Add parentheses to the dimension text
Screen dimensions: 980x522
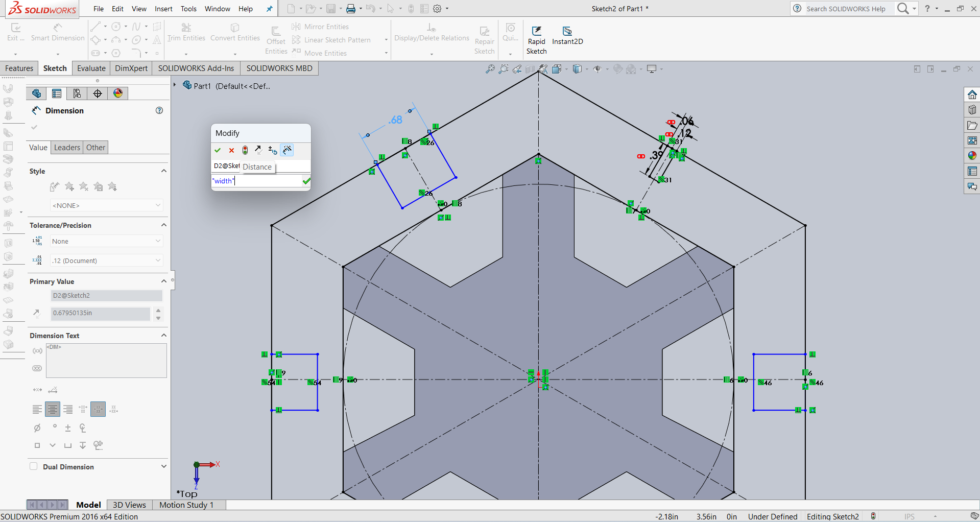(x=37, y=351)
